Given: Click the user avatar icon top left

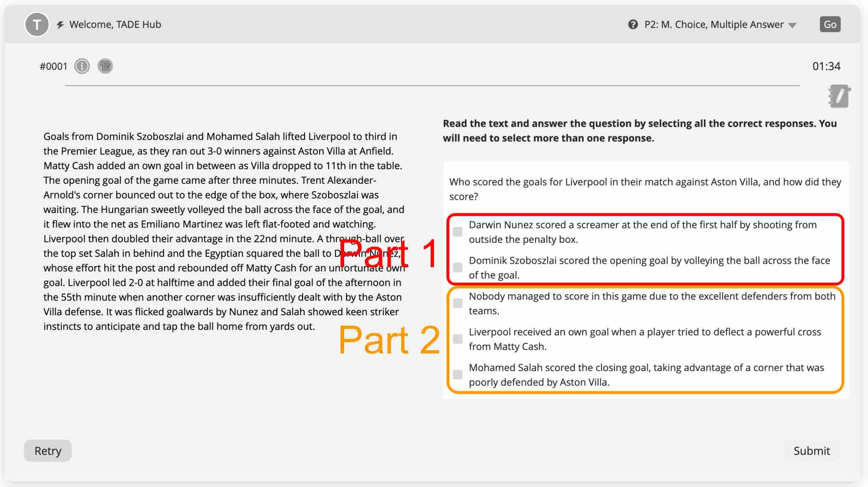Looking at the screenshot, I should tap(36, 24).
